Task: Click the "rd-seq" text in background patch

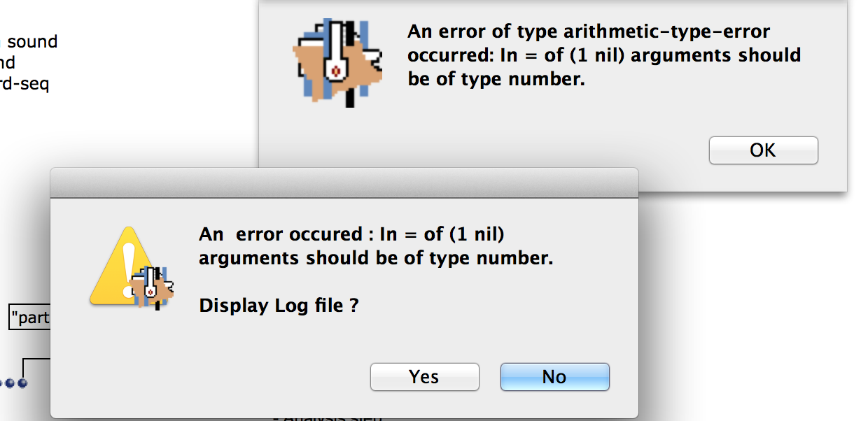Action: [x=24, y=85]
